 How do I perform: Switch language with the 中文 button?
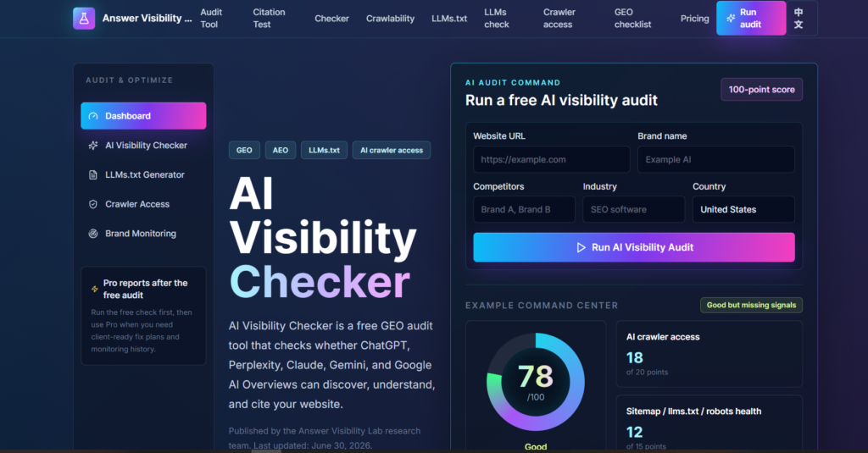coord(802,19)
